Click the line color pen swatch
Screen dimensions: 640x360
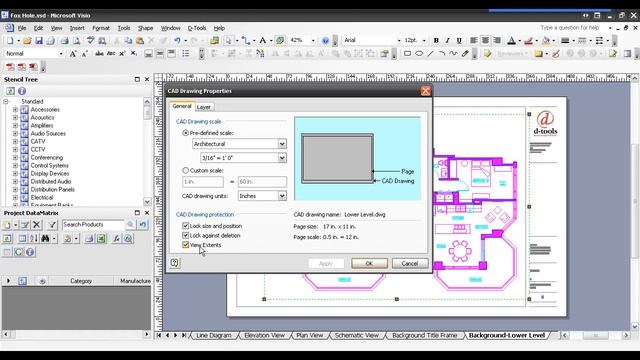pyautogui.click(x=528, y=40)
